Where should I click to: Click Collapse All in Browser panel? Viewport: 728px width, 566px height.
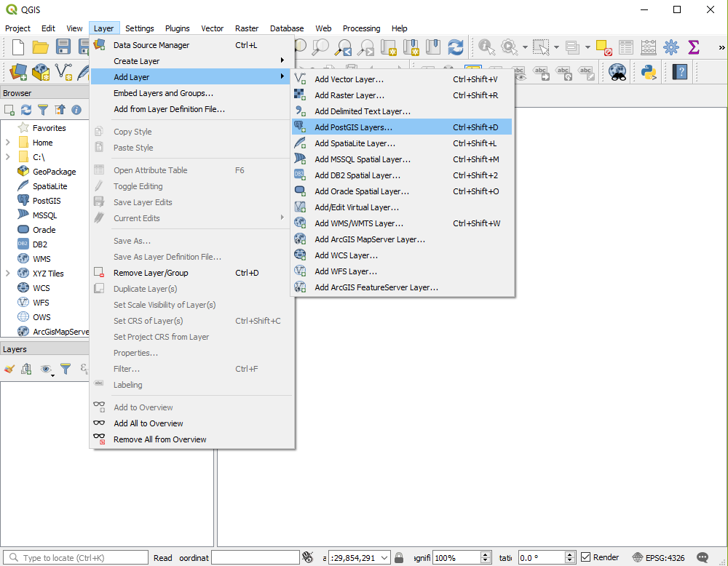(60, 109)
